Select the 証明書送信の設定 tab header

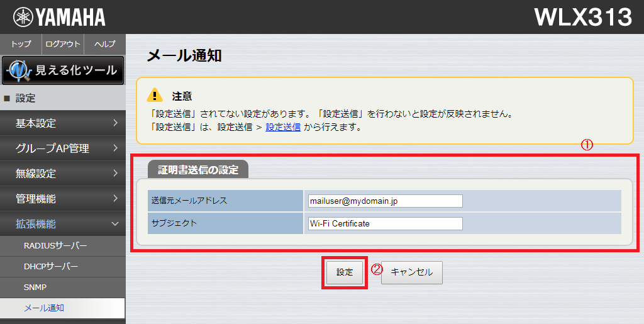tap(198, 169)
